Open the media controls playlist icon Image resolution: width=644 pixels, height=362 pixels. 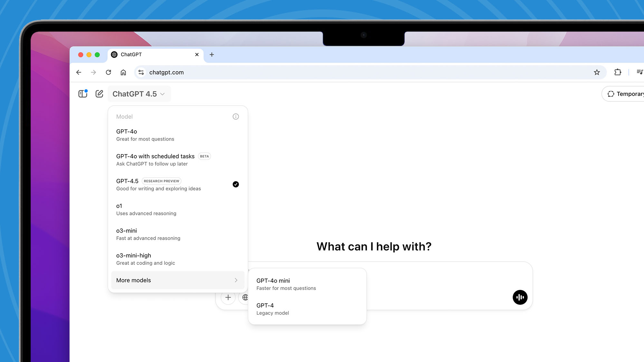click(x=640, y=72)
